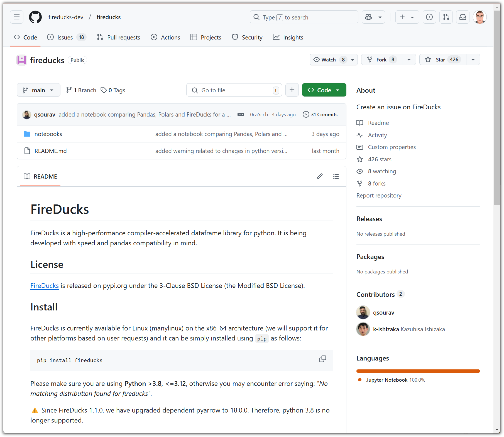Click qsourav commit author avatar
This screenshot has width=504, height=437.
point(27,115)
